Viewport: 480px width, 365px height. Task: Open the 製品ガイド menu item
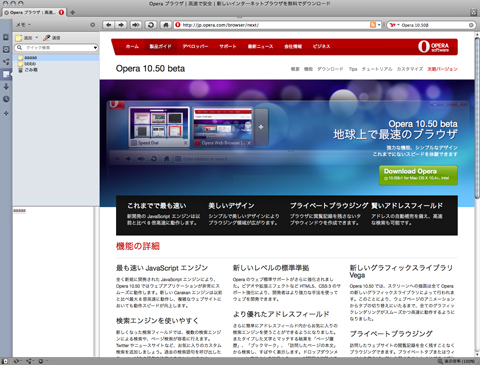coord(160,47)
